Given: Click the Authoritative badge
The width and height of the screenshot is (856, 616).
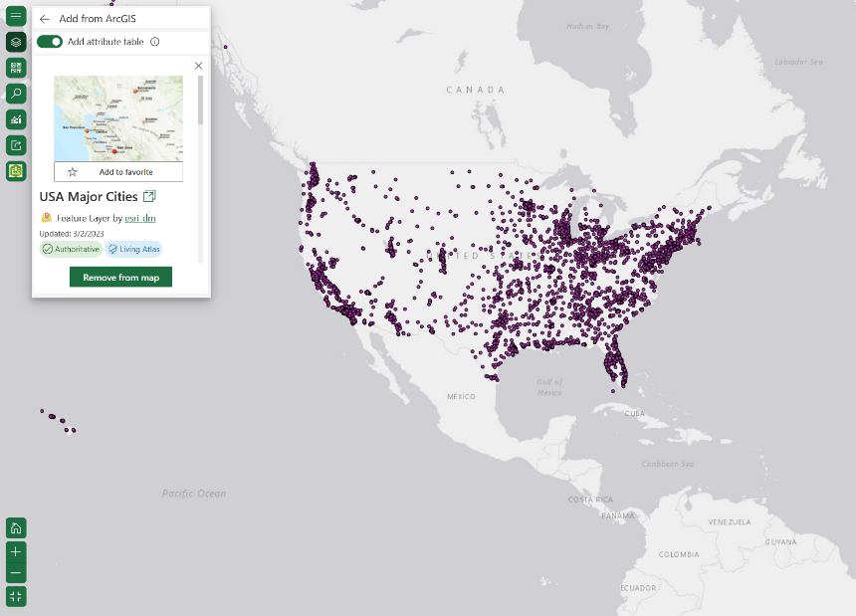Looking at the screenshot, I should pos(71,249).
